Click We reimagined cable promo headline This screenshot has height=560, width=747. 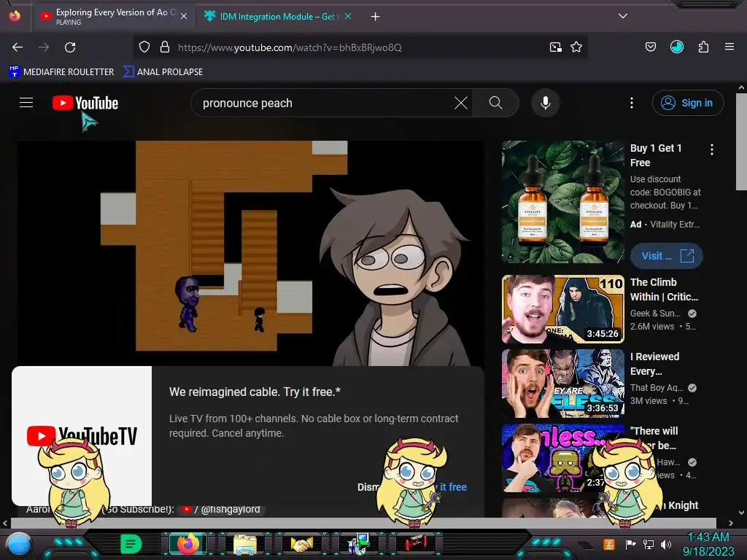[255, 392]
